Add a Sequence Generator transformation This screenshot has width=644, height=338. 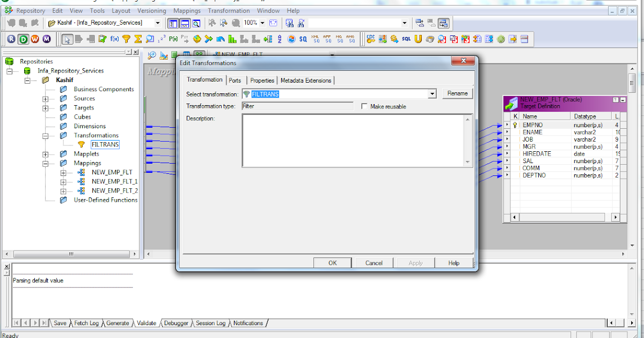coord(161,39)
